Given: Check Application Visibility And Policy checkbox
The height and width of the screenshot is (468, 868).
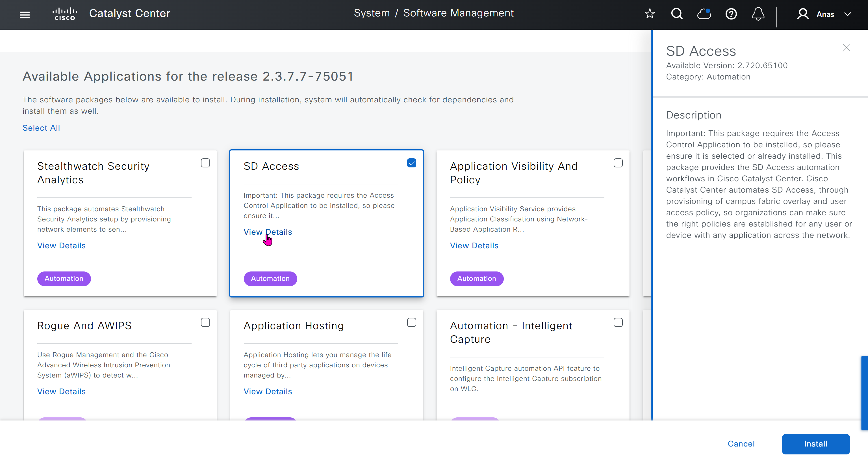Looking at the screenshot, I should pyautogui.click(x=618, y=163).
